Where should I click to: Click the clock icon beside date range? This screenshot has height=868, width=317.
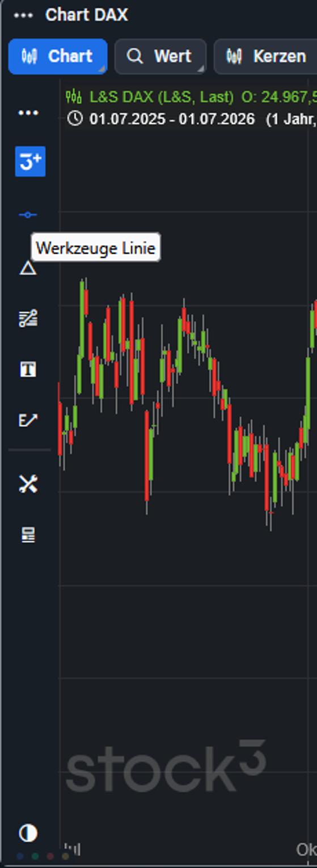[x=75, y=119]
